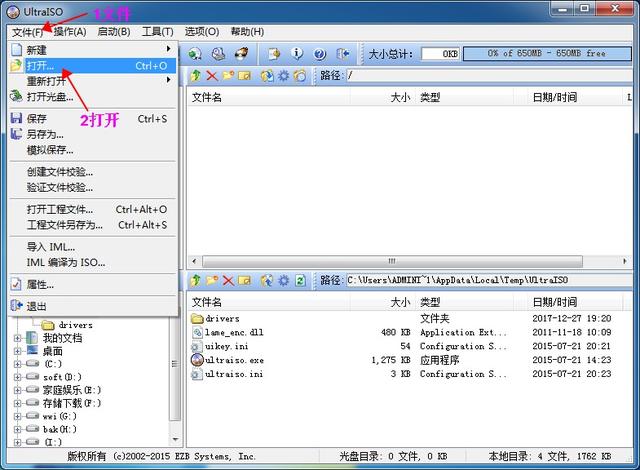The image size is (640, 470).
Task: Choose 打开... from the file menu
Action: point(93,66)
